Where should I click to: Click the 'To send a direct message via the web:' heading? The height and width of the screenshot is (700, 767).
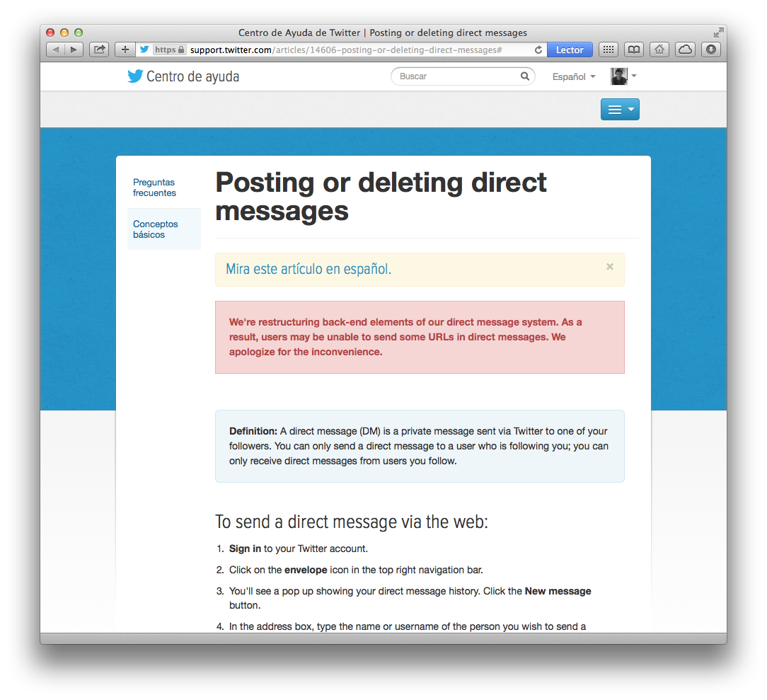coord(352,522)
